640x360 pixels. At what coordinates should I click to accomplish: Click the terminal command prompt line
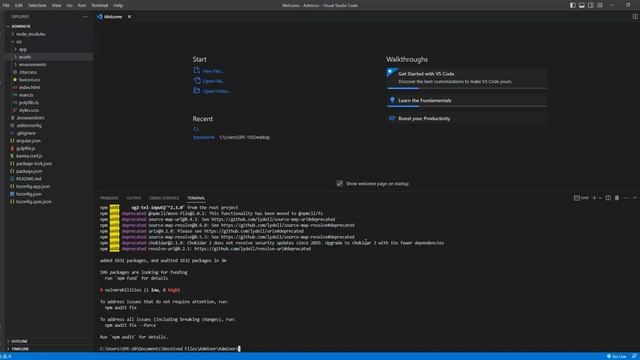click(170, 349)
